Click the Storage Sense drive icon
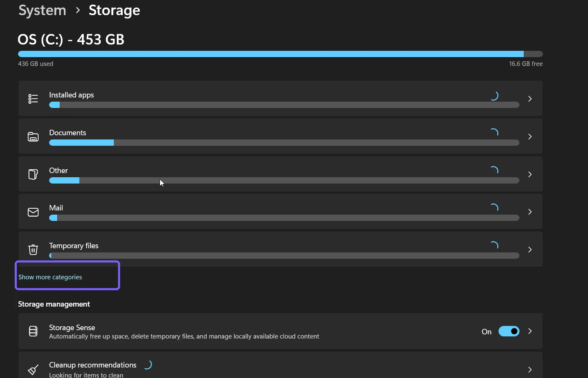Screen dimensions: 588x378 pyautogui.click(x=33, y=331)
